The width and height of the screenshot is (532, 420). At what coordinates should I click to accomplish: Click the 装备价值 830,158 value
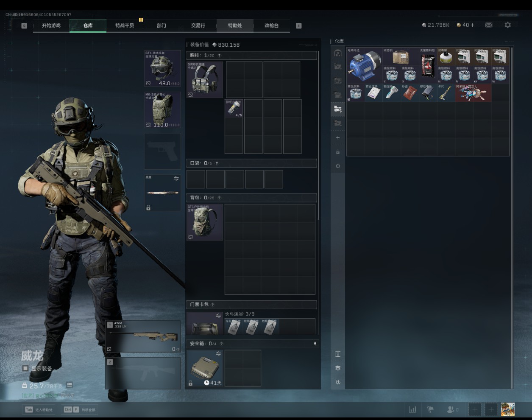226,45
